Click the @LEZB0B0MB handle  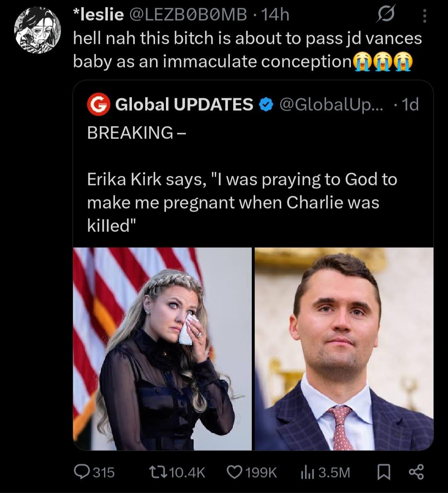188,15
